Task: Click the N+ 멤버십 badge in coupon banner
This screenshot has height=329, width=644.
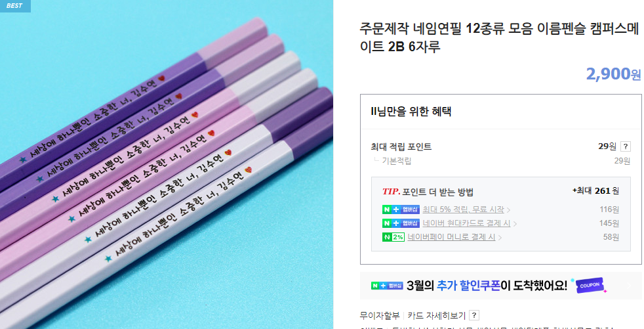Action: click(388, 286)
